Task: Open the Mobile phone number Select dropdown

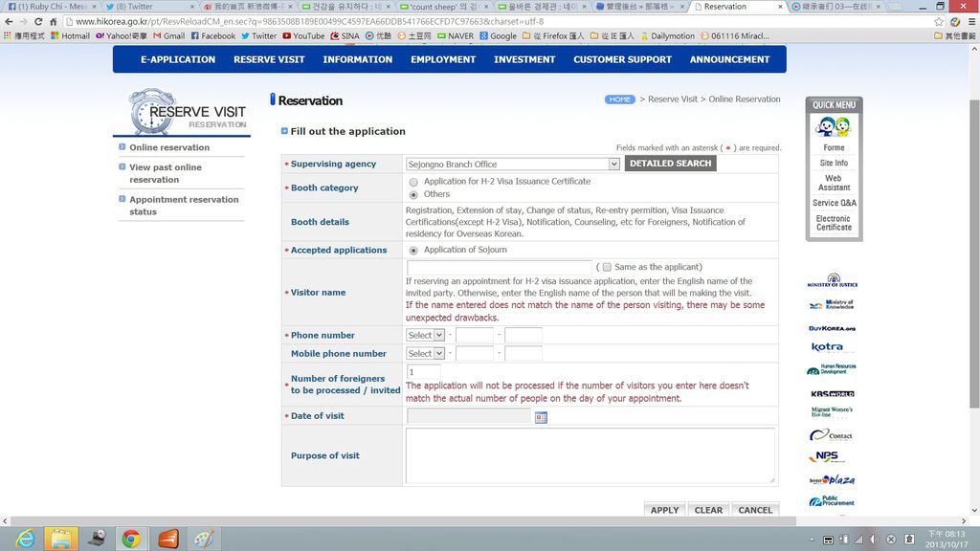Action: [425, 354]
